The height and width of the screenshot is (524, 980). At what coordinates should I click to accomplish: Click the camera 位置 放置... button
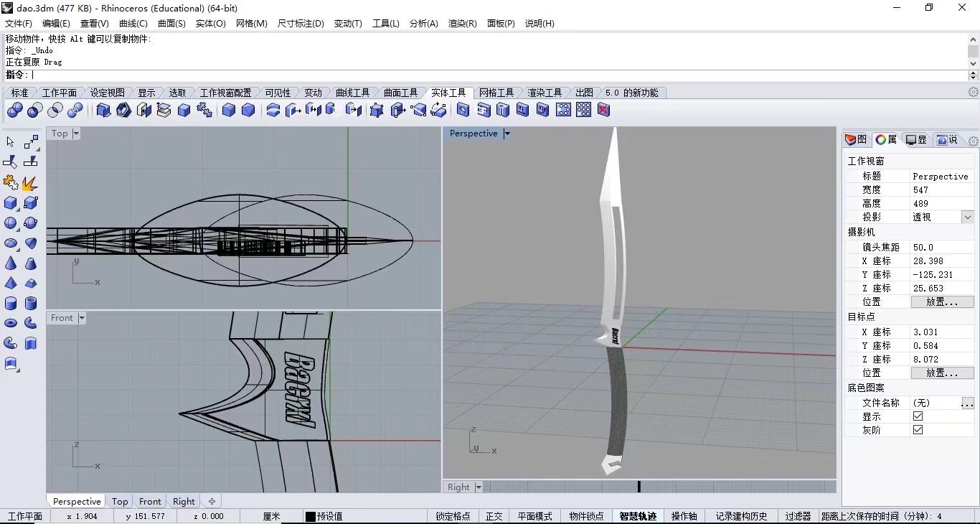(942, 302)
